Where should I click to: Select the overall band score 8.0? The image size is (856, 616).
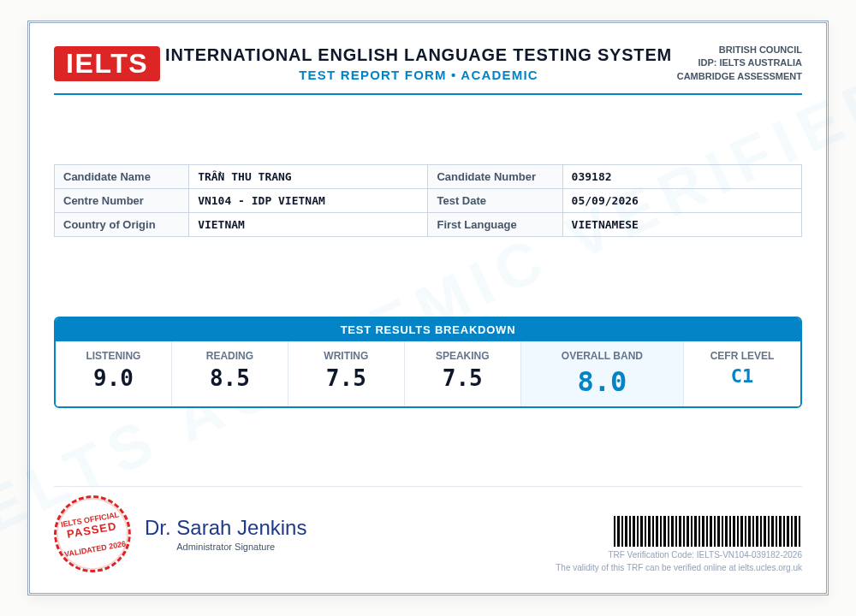click(602, 382)
